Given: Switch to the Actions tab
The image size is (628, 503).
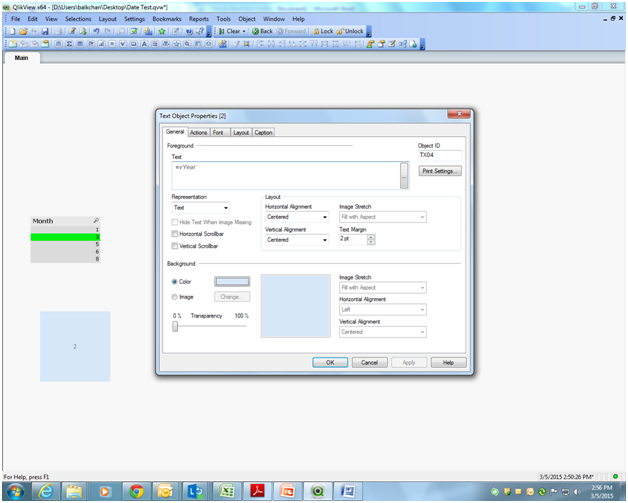Looking at the screenshot, I should coord(198,132).
